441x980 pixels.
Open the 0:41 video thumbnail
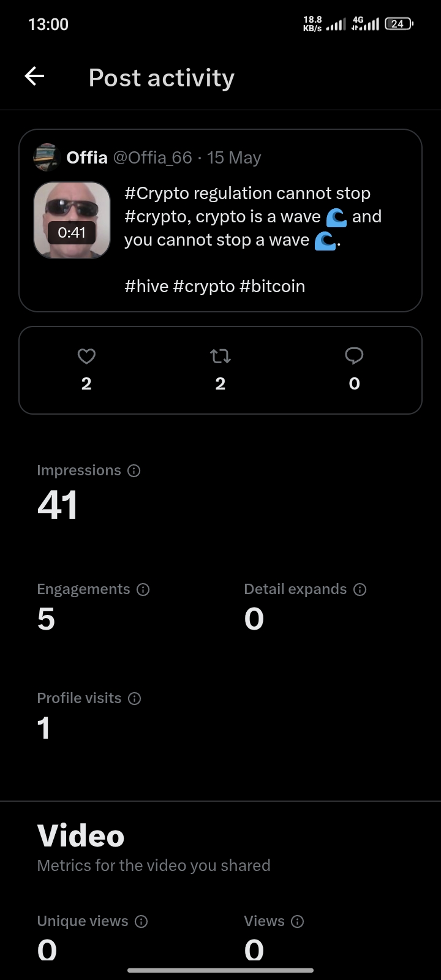coord(72,220)
